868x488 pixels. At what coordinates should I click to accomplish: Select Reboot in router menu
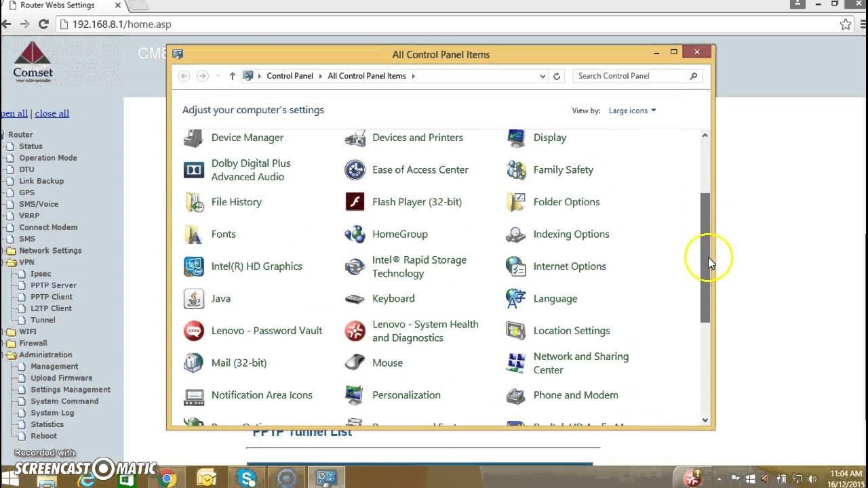[43, 436]
